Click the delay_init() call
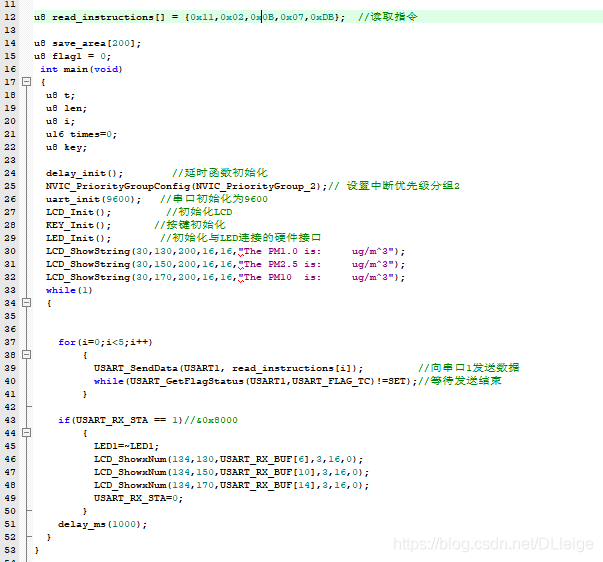This screenshot has width=603, height=562. tap(84, 173)
